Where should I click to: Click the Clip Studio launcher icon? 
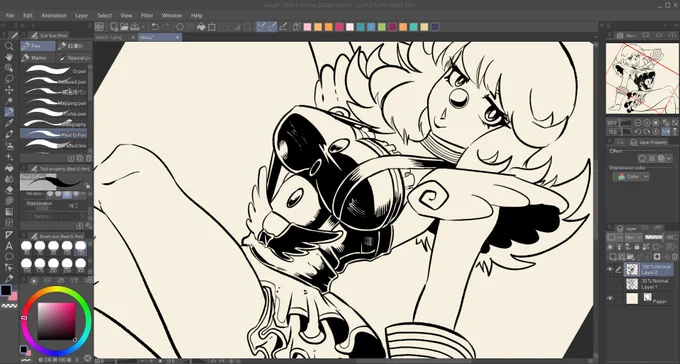99,27
